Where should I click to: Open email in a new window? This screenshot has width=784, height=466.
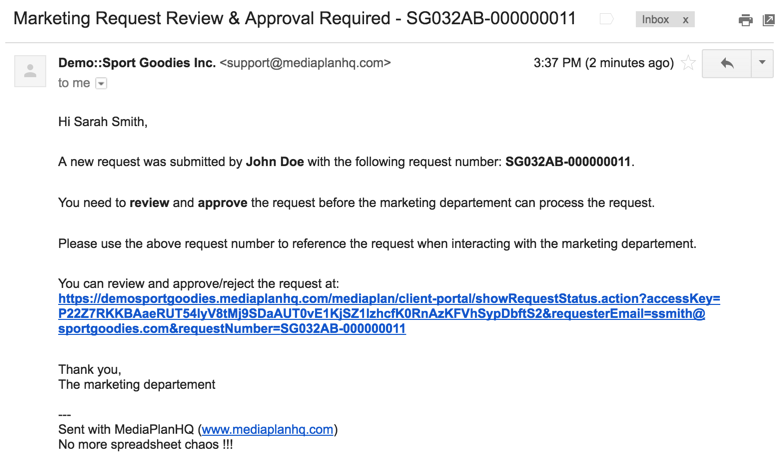[768, 20]
